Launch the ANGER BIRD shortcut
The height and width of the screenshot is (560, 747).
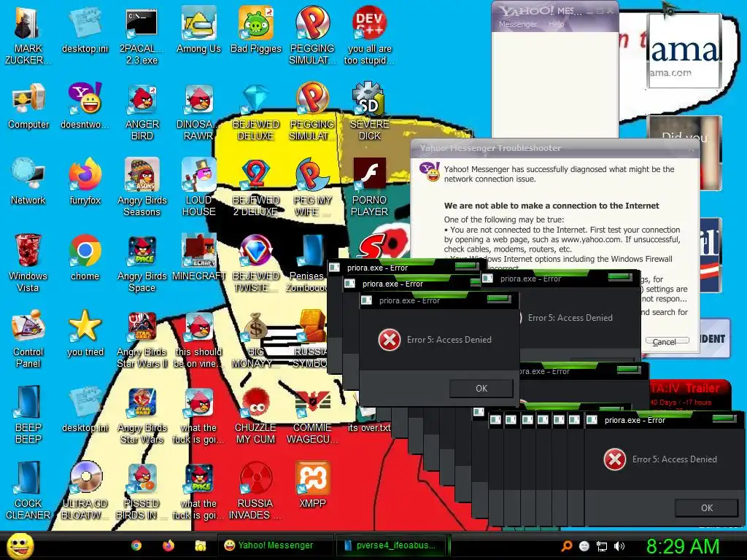click(x=142, y=111)
